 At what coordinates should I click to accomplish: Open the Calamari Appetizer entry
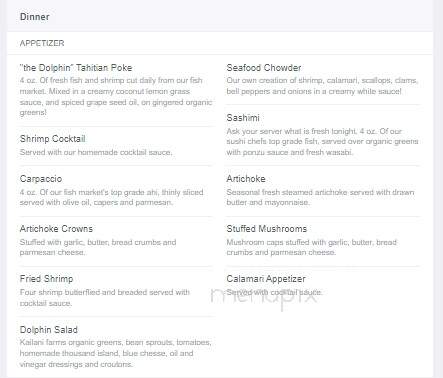[266, 279]
